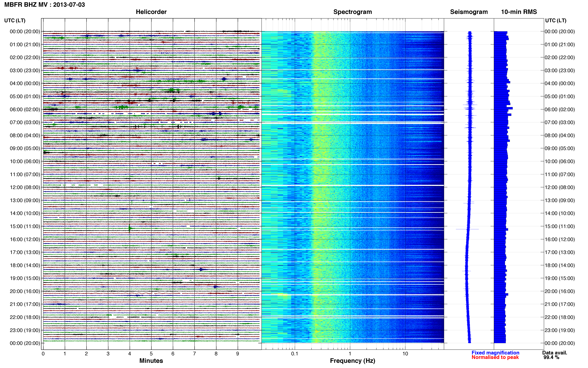Select the Helicorder panel heading
Screen dimensions: 588x368
pyautogui.click(x=151, y=12)
